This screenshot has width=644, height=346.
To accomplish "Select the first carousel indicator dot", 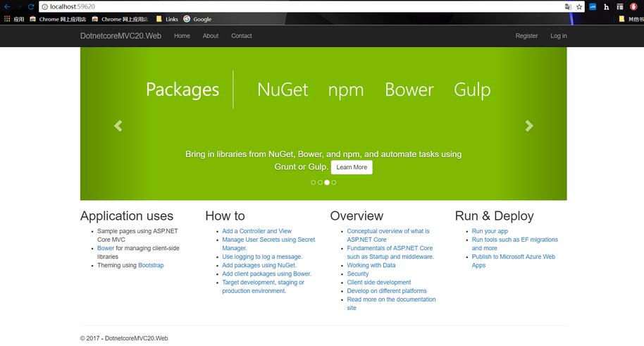I will [314, 183].
